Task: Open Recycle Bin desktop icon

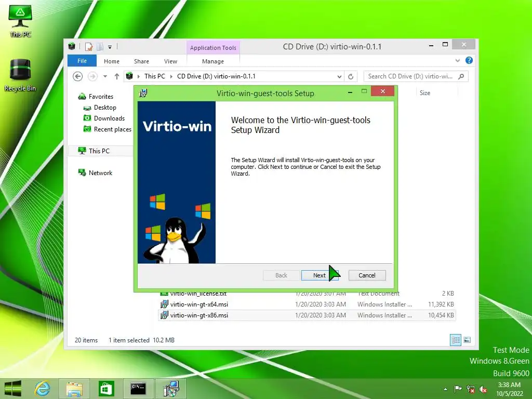Action: [20, 75]
